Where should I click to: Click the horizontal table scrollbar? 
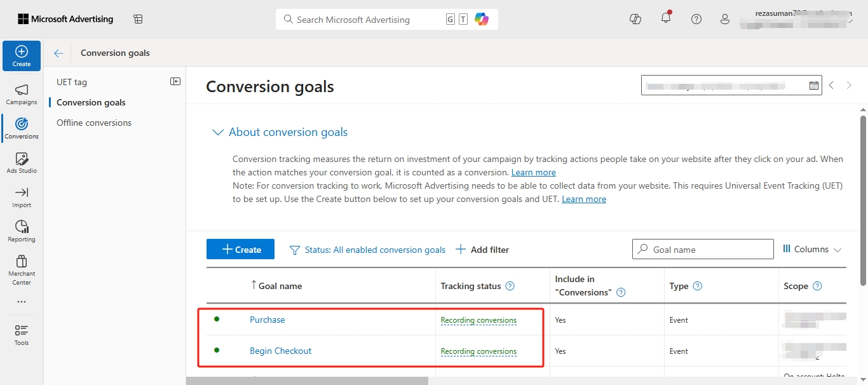(x=308, y=381)
